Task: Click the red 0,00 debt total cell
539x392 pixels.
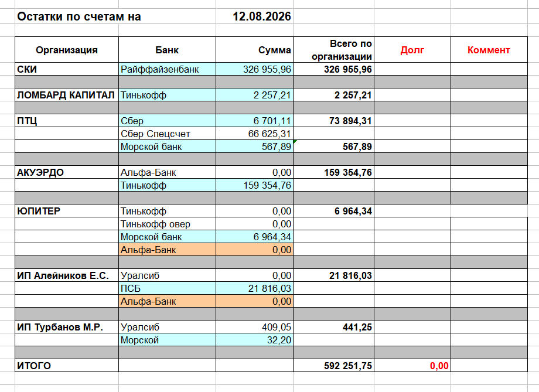Action: click(412, 366)
